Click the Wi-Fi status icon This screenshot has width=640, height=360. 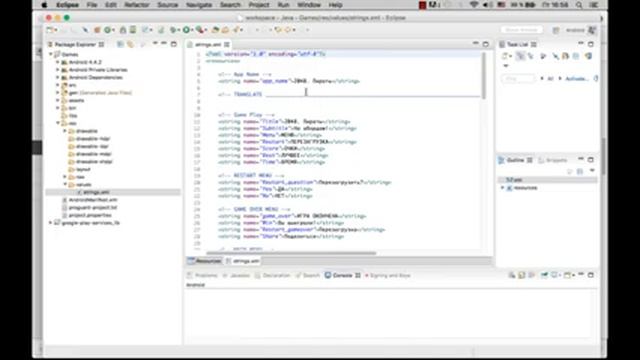(x=474, y=5)
